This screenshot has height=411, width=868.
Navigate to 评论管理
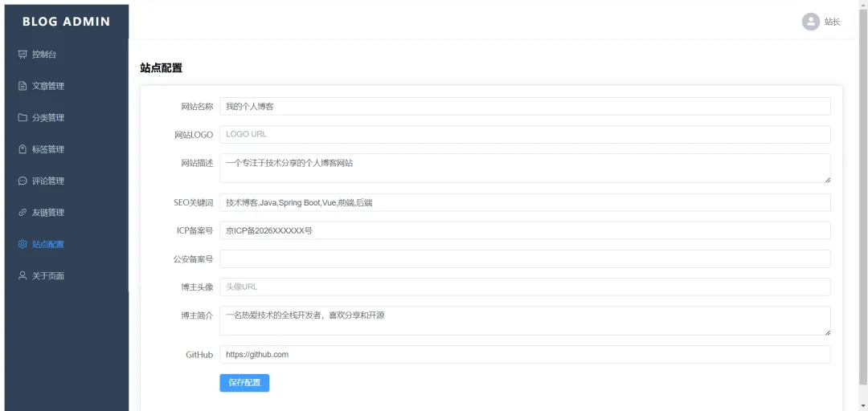point(67,181)
